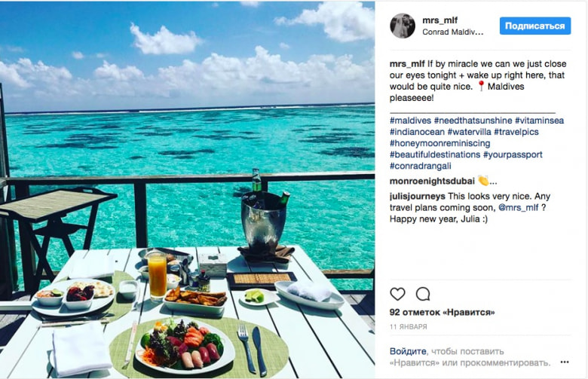Like the post with heart icon

(x=397, y=294)
